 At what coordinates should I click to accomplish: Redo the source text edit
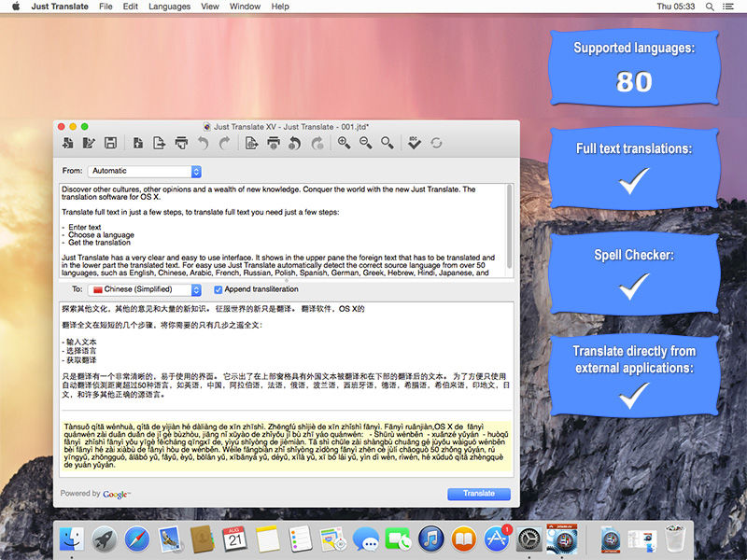click(x=224, y=143)
